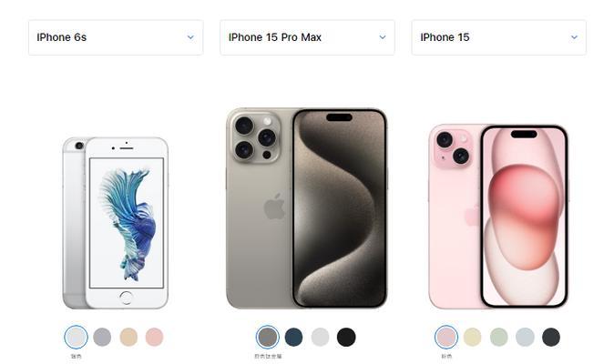Choose black titanium for iPhone 15 Pro Max

click(346, 337)
